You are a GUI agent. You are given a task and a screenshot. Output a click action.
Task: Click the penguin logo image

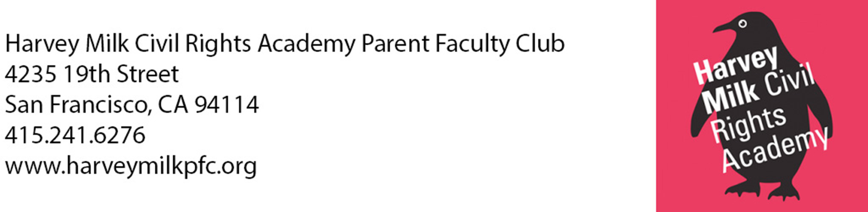[x=761, y=106]
